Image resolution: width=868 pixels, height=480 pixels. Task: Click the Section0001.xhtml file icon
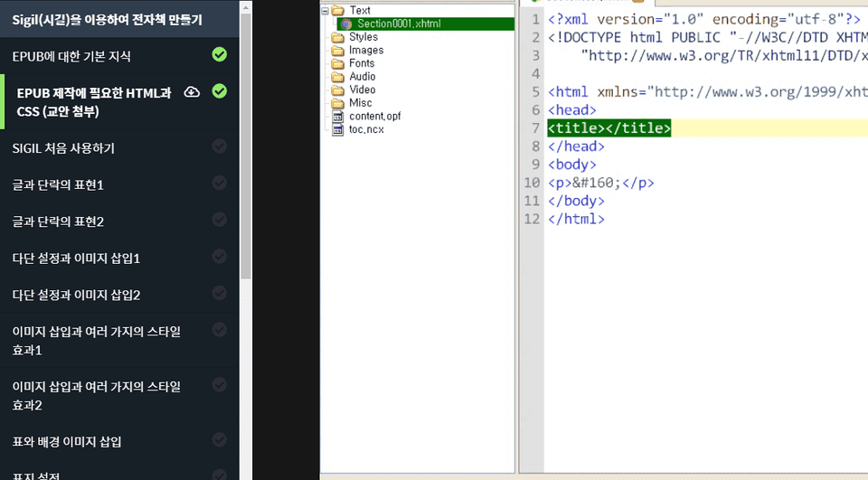(x=346, y=24)
